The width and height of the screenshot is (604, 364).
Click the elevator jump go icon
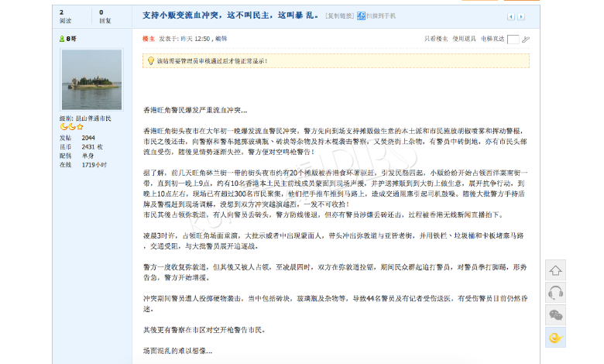click(x=526, y=39)
